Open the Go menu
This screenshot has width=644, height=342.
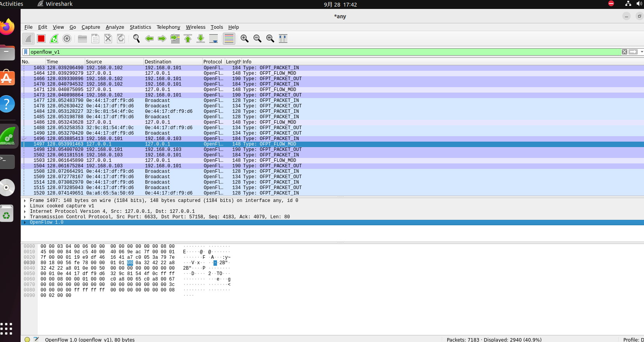coord(73,27)
